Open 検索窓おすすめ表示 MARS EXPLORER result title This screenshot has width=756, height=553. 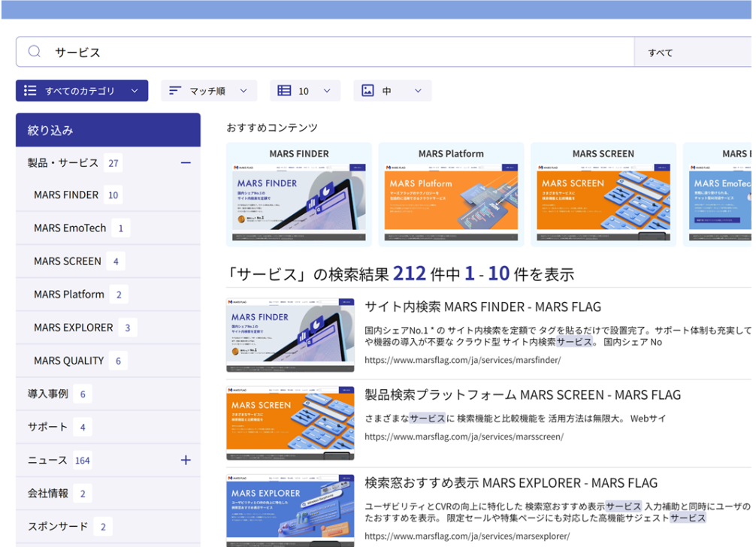tap(511, 482)
